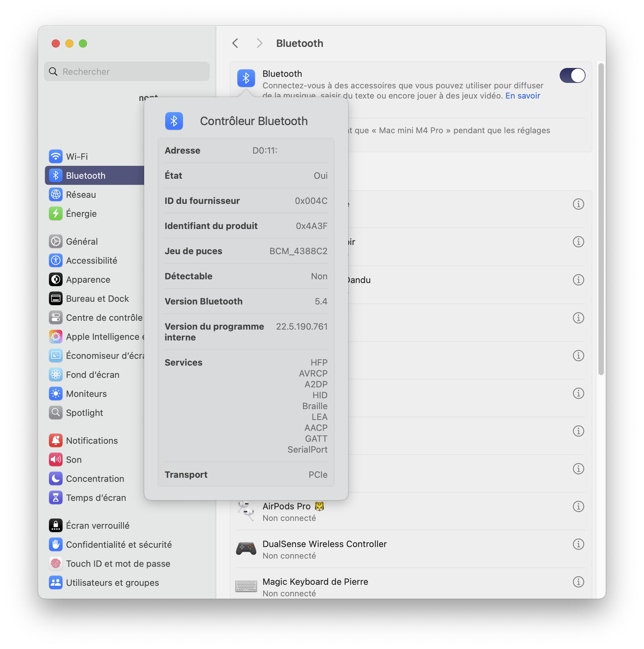This screenshot has height=649, width=644.
Task: Select the AirPods Pro device row
Action: point(411,511)
